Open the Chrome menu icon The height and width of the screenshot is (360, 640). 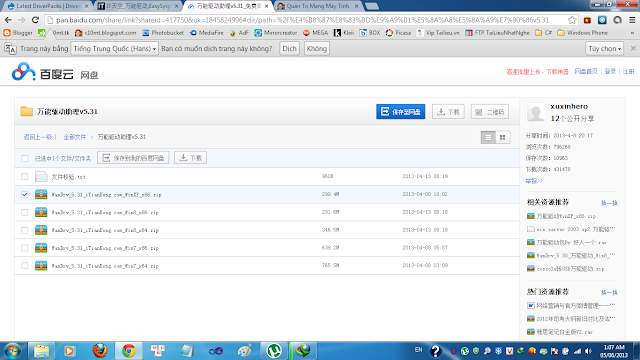click(632, 20)
